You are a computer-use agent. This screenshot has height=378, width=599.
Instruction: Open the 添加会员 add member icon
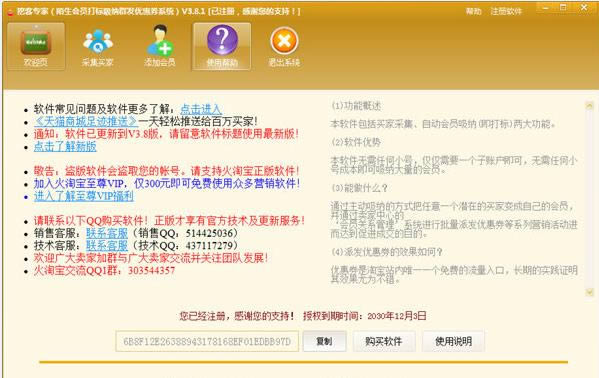click(x=160, y=46)
